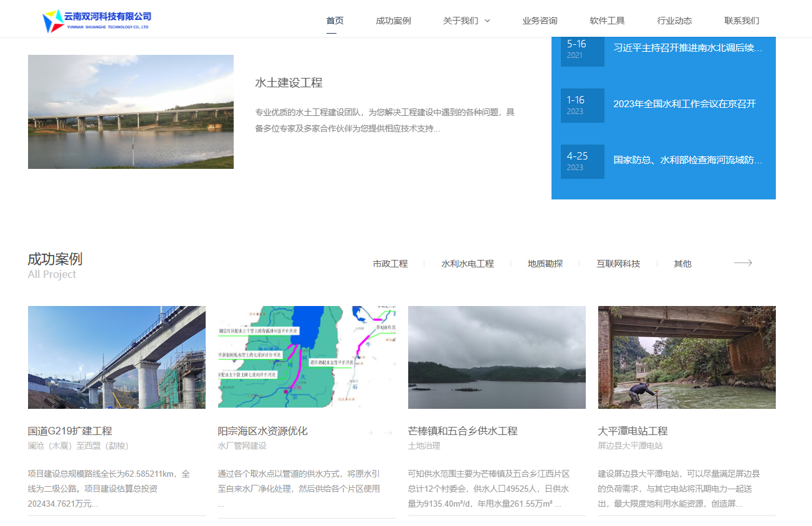Viewport: 812px width, 526px height.
Task: Click the long arrow after 其他 category
Action: 743,263
